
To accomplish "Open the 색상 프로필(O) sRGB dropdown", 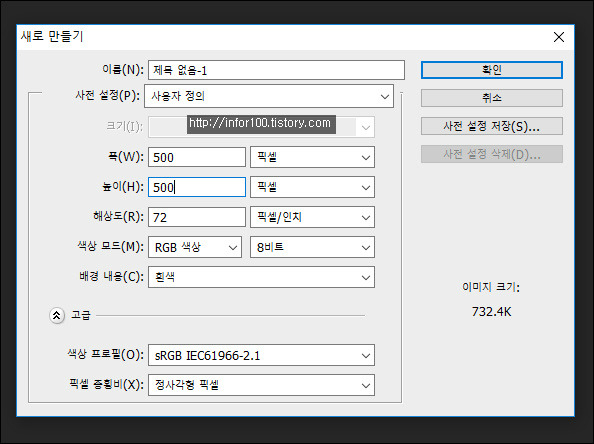I will pyautogui.click(x=261, y=355).
